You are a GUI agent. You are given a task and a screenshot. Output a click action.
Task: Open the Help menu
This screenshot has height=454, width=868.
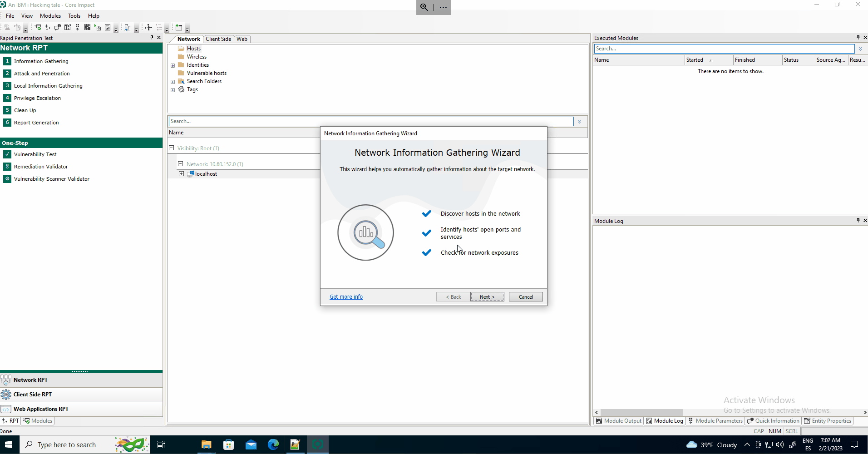[x=94, y=16]
